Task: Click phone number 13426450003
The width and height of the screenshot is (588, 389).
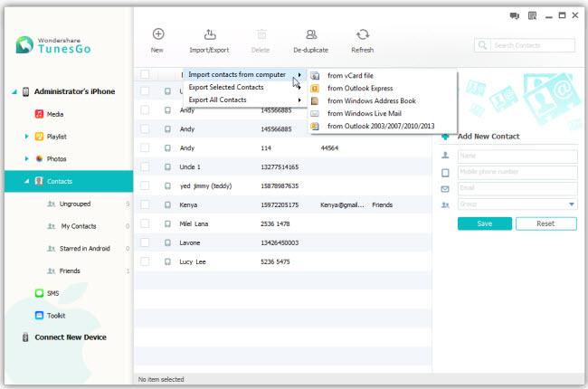Action: pyautogui.click(x=280, y=242)
